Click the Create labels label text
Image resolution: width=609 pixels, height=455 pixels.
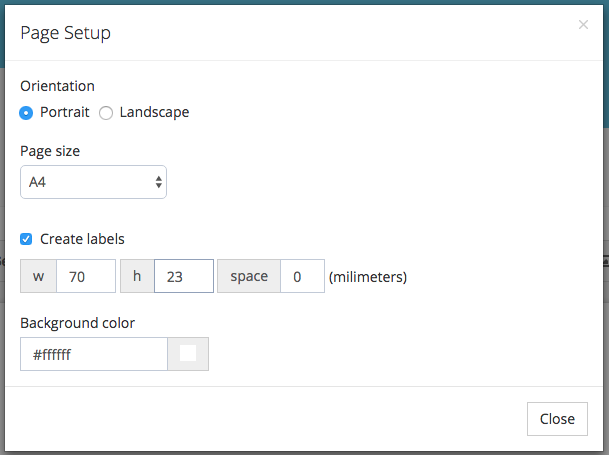click(x=82, y=239)
